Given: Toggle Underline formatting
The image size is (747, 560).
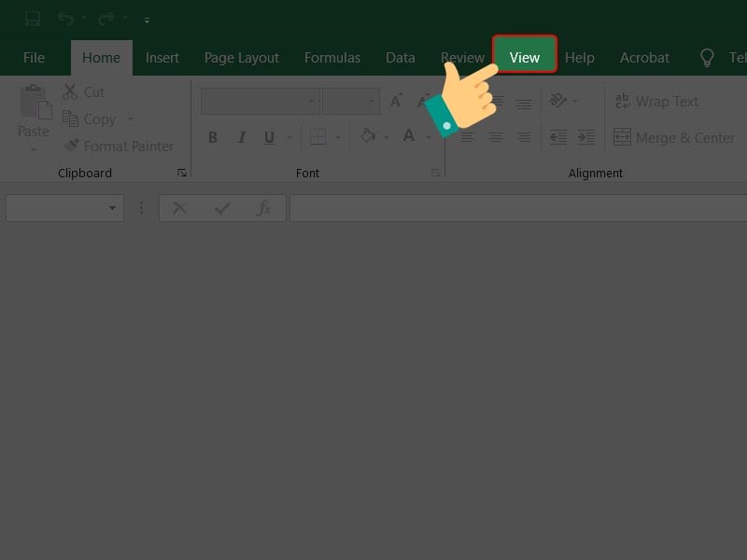Looking at the screenshot, I should click(269, 137).
